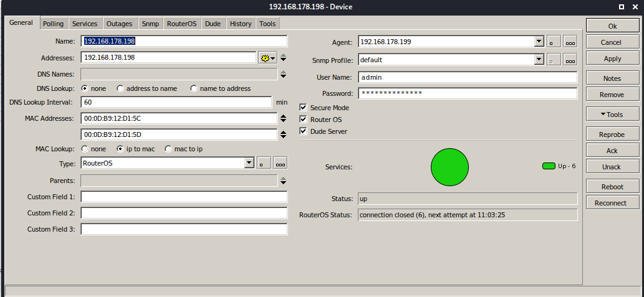Select MAC Lookup none option
This screenshot has width=644, height=297.
point(85,149)
